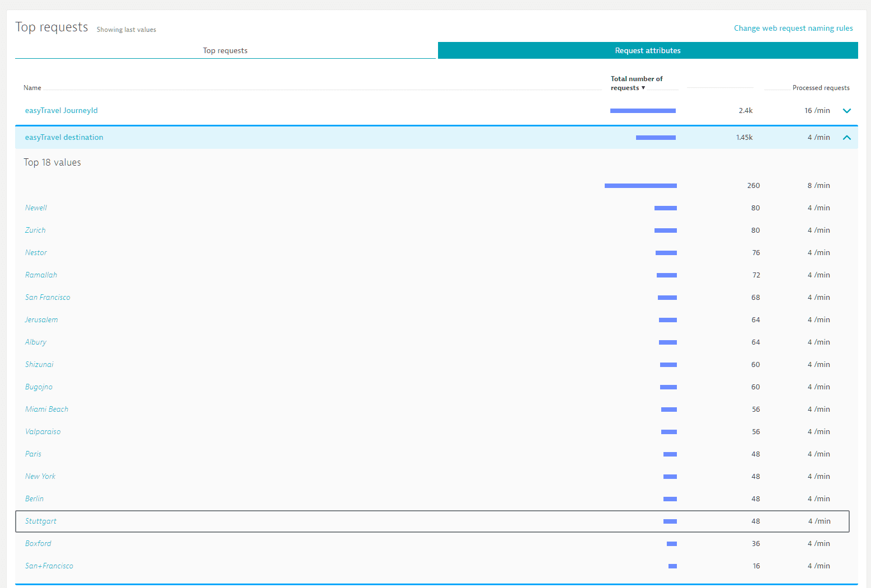Open the Albury destination value
Screen dimensions: 871x588
(36, 342)
